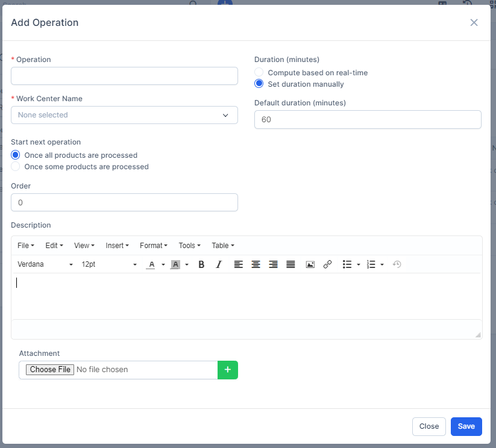Select 'Set duration manually' radio button
This screenshot has width=496, height=448.
pos(259,84)
